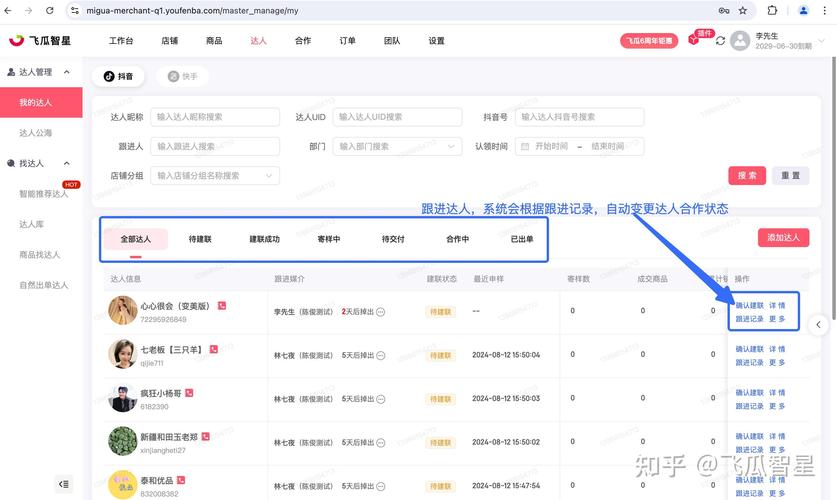Click the red 搜索 button
The height and width of the screenshot is (500, 837).
click(x=747, y=175)
